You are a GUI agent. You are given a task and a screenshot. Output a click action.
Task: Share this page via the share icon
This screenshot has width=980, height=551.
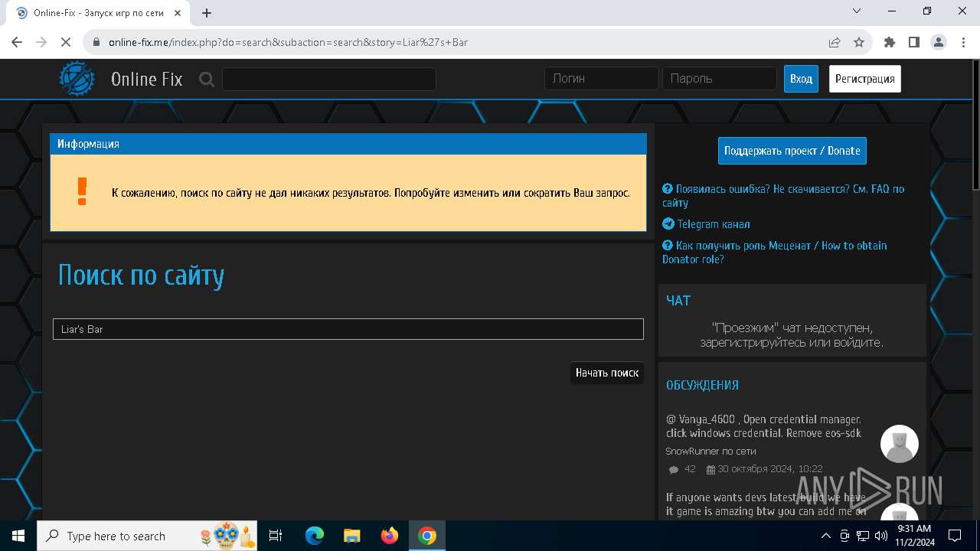[835, 42]
